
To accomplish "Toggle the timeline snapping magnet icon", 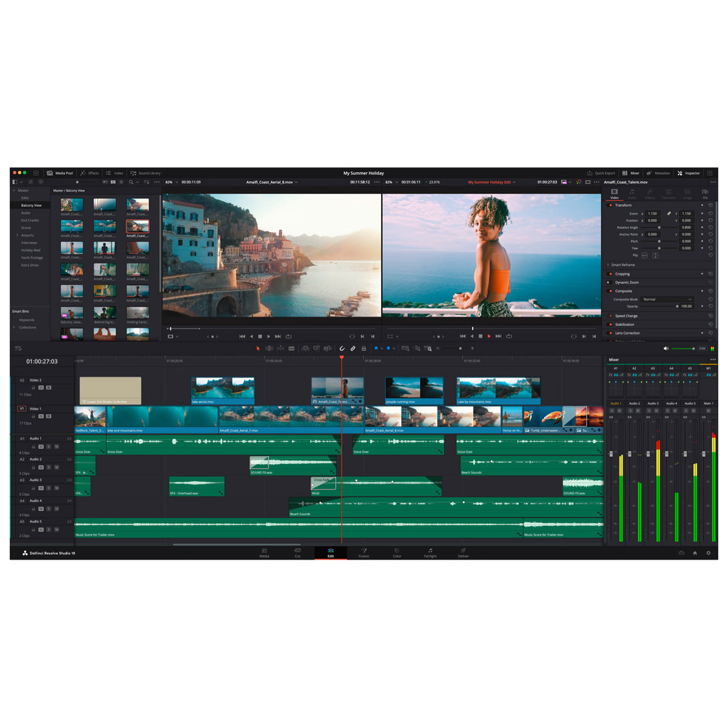I will click(x=342, y=348).
